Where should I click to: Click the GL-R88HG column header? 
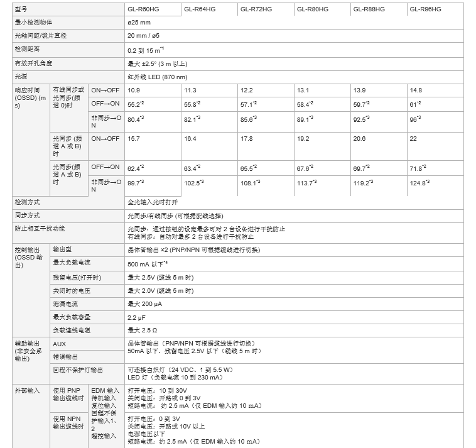click(369, 9)
